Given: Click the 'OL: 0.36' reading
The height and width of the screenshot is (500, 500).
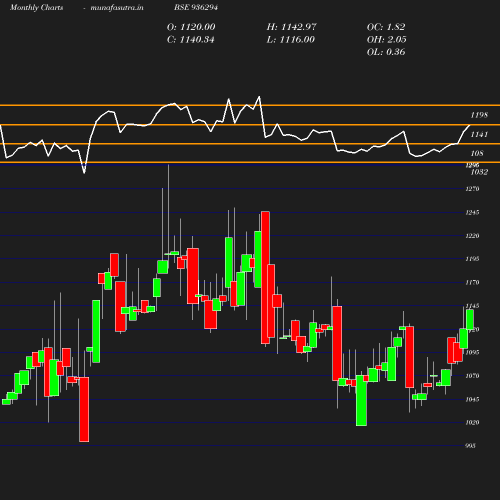Looking at the screenshot, I should tap(386, 52).
